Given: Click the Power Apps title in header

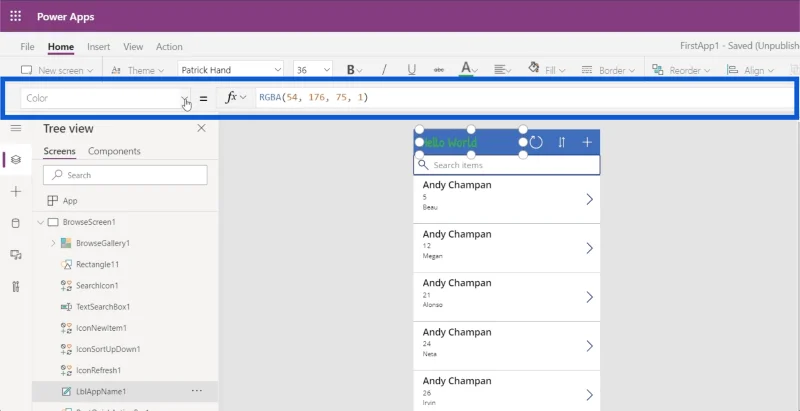Looking at the screenshot, I should 65,16.
